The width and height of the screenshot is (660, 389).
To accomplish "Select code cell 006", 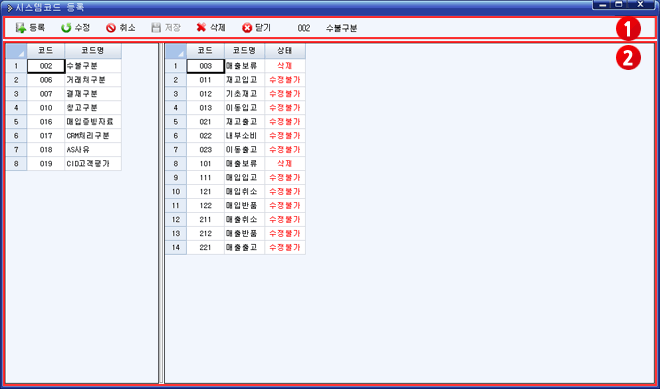I will point(46,80).
